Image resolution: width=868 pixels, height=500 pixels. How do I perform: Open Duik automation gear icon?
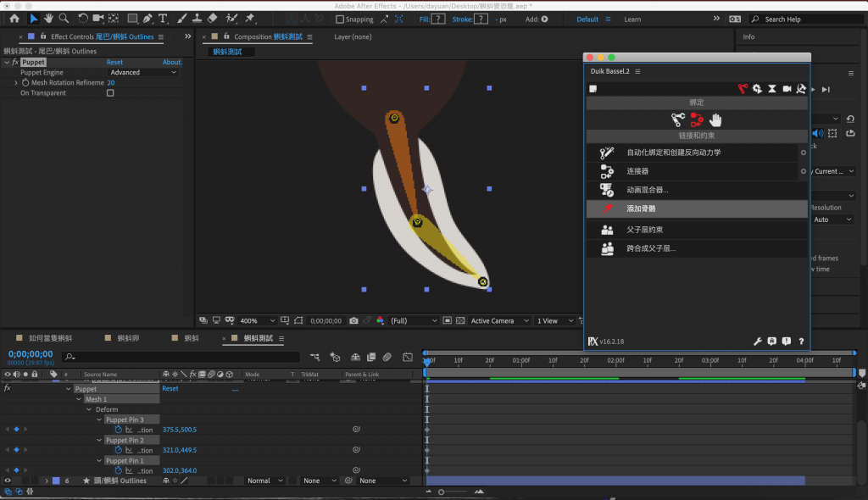tap(757, 89)
